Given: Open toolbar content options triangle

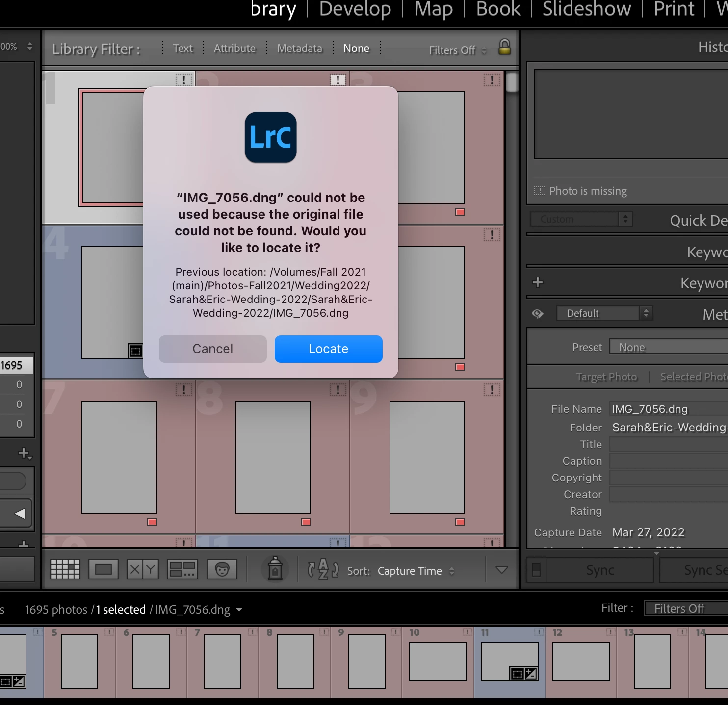Looking at the screenshot, I should pos(501,570).
